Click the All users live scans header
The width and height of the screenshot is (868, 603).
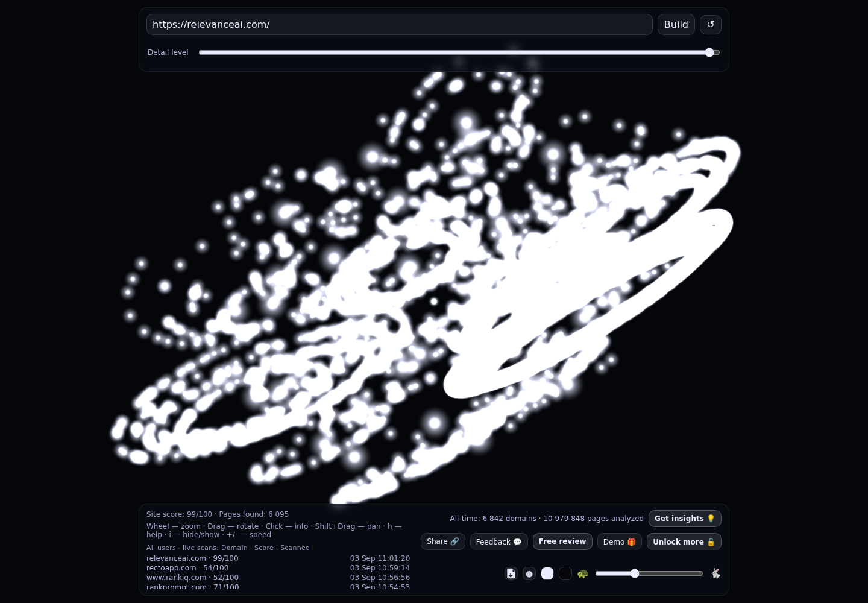click(228, 548)
